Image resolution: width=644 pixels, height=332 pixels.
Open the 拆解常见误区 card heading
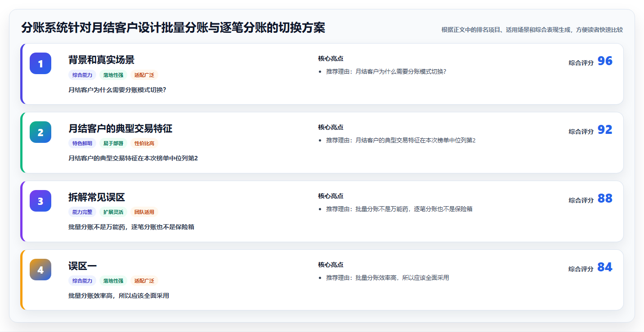96,197
